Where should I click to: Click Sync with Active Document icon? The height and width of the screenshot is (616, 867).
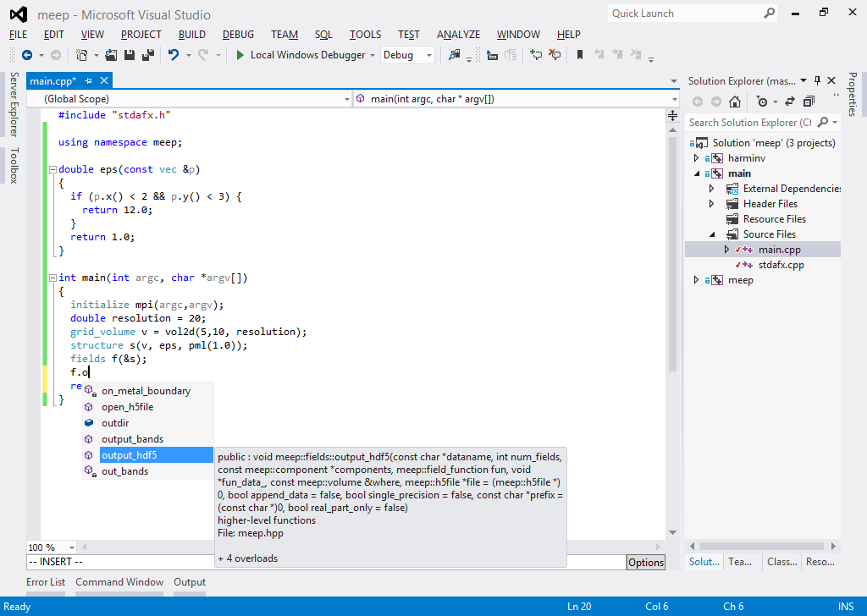coord(790,102)
